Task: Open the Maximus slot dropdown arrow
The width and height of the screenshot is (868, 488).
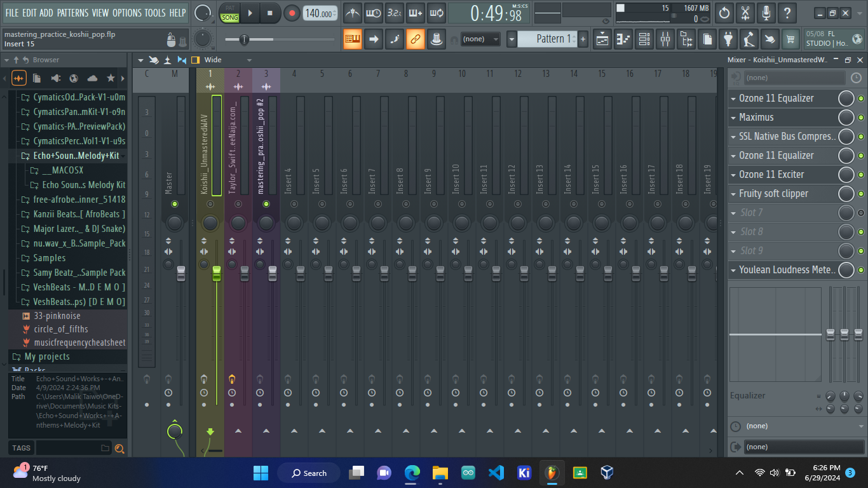Action: pos(733,118)
